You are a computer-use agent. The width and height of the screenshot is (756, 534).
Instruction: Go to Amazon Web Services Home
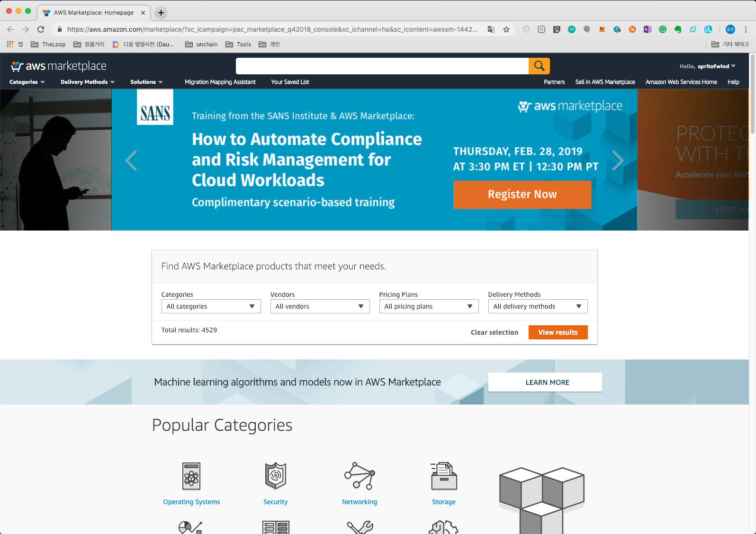click(x=681, y=82)
